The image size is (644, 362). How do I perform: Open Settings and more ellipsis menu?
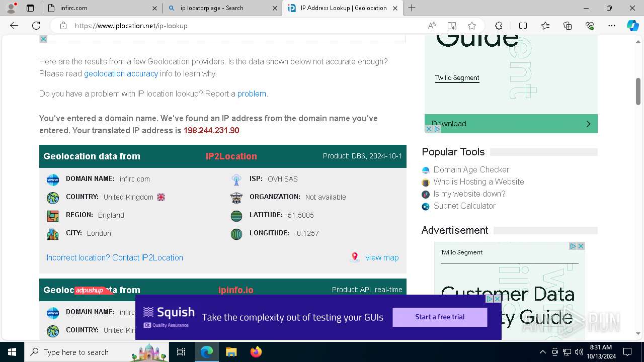[612, 26]
